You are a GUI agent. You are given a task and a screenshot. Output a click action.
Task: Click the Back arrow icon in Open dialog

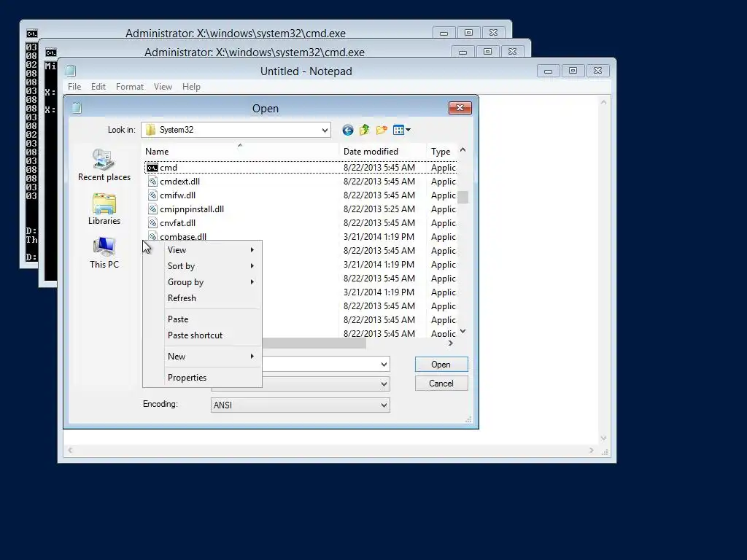pos(348,130)
